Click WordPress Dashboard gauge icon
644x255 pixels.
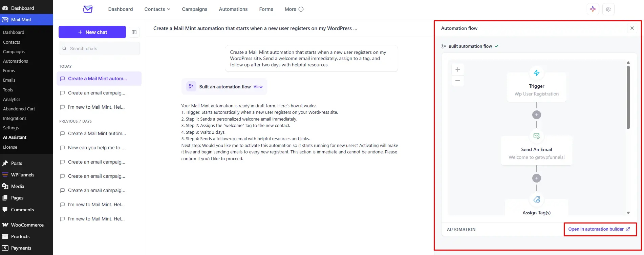5,8
